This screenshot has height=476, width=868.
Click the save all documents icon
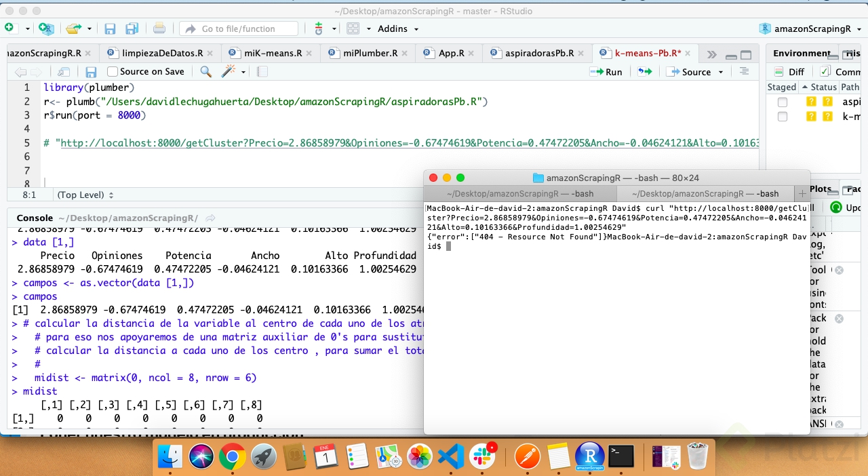[132, 28]
